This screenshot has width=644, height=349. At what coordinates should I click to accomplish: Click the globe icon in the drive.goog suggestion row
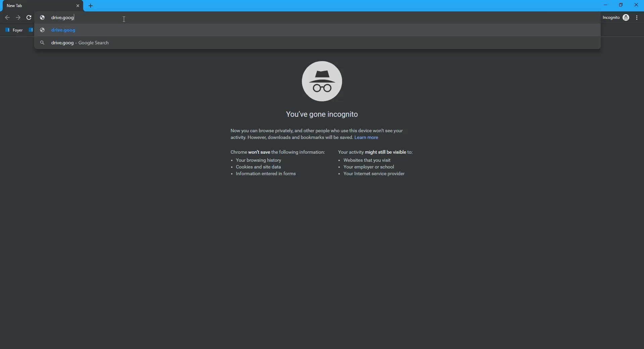[42, 30]
